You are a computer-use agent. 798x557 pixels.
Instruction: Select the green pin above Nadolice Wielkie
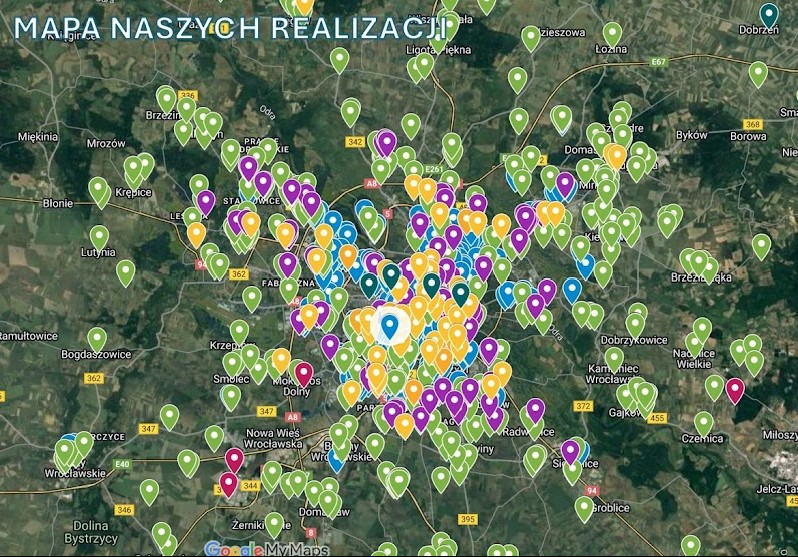coord(702,329)
